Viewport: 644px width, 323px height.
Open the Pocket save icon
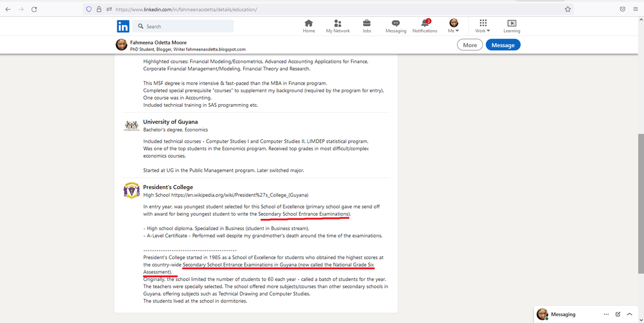point(623,9)
